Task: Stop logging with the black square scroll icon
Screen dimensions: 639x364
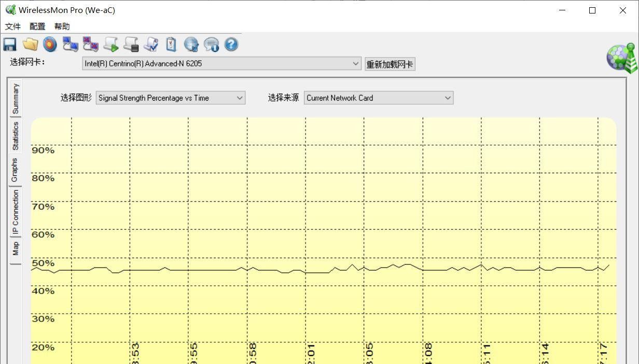Action: point(131,45)
